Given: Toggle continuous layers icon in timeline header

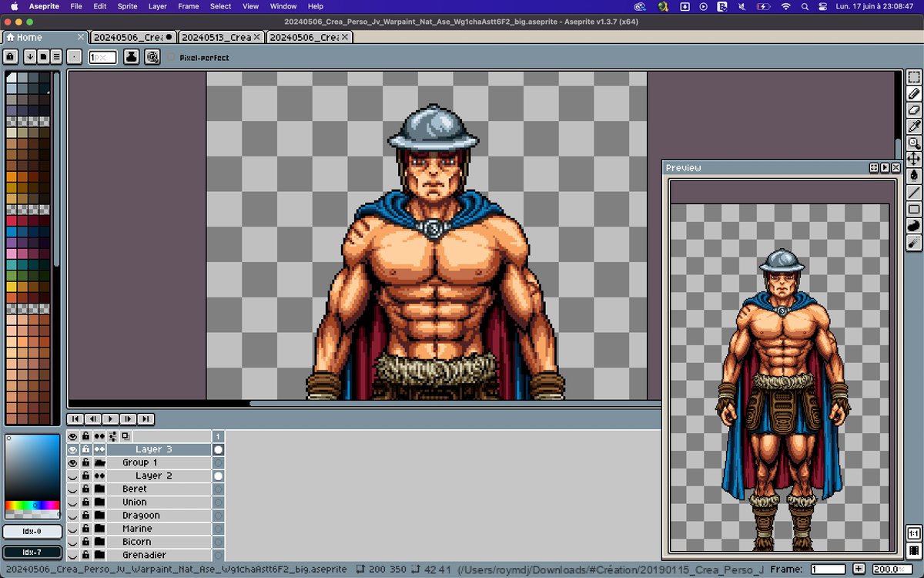Looking at the screenshot, I should (99, 436).
